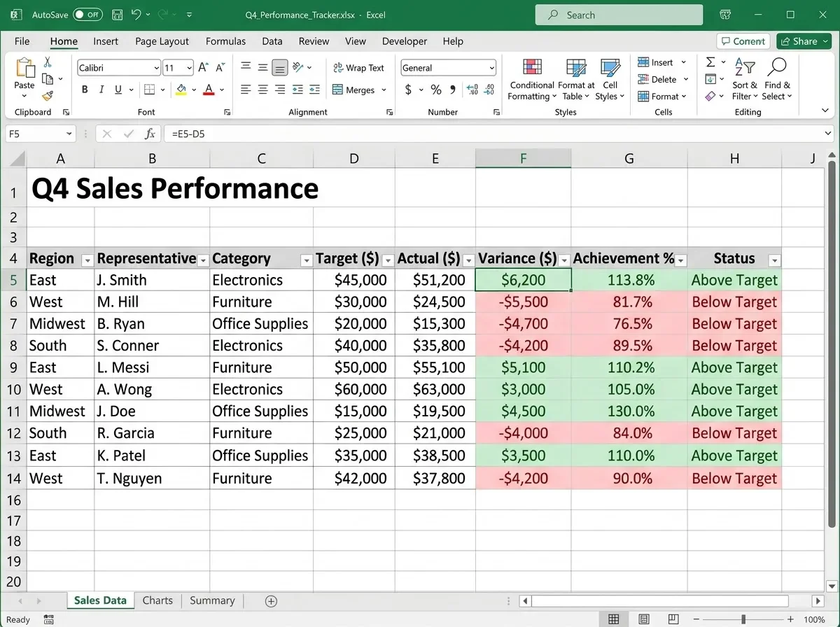Collapse the ribbon using chevron
This screenshot has width=840, height=627.
point(825,111)
